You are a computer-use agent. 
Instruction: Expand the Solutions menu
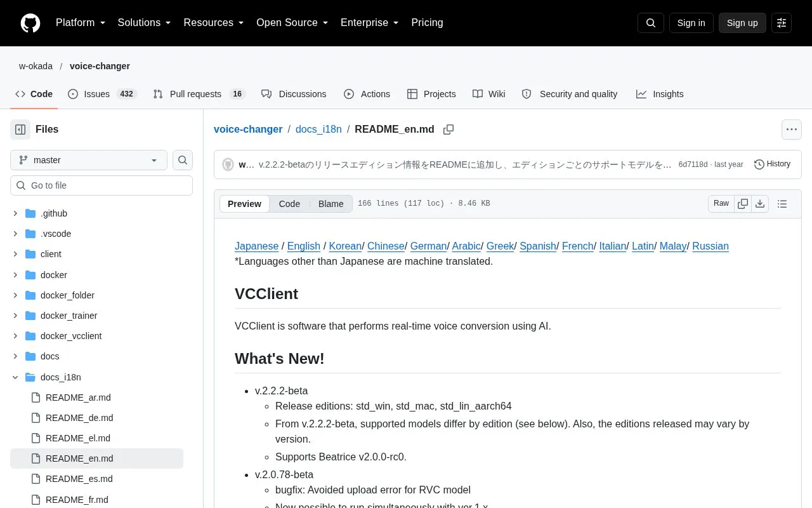pyautogui.click(x=145, y=23)
